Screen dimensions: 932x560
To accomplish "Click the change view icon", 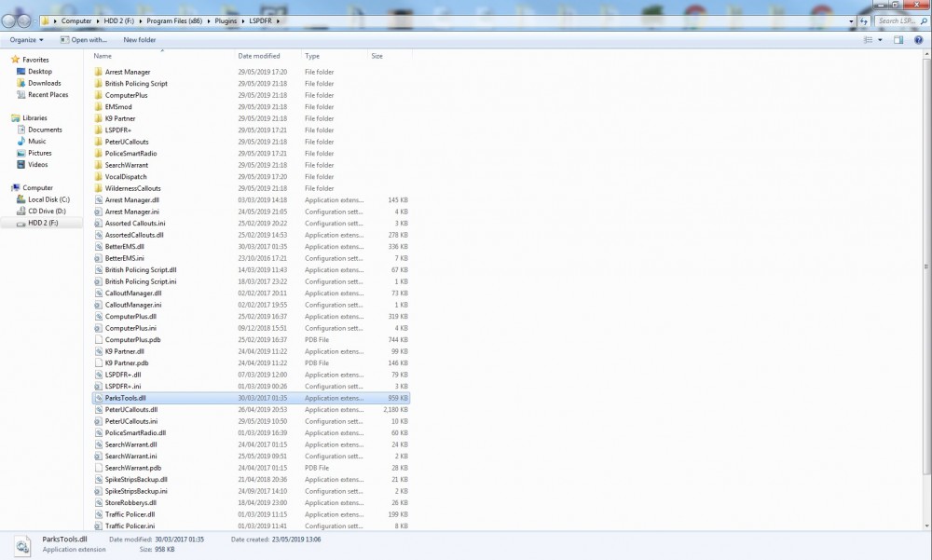I will click(868, 40).
